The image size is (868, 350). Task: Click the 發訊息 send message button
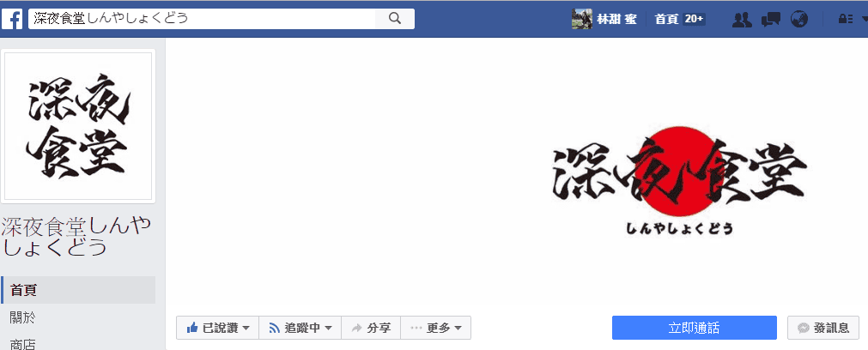click(822, 328)
